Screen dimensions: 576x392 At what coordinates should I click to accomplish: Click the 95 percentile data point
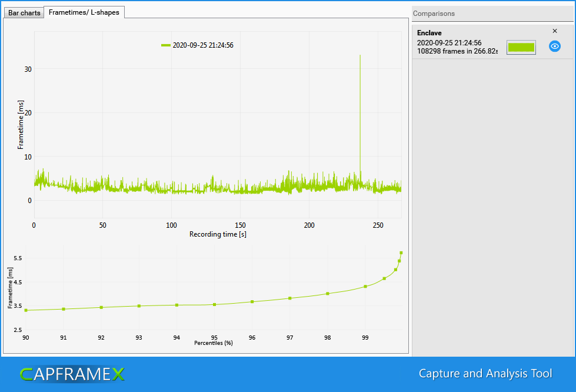tap(215, 304)
